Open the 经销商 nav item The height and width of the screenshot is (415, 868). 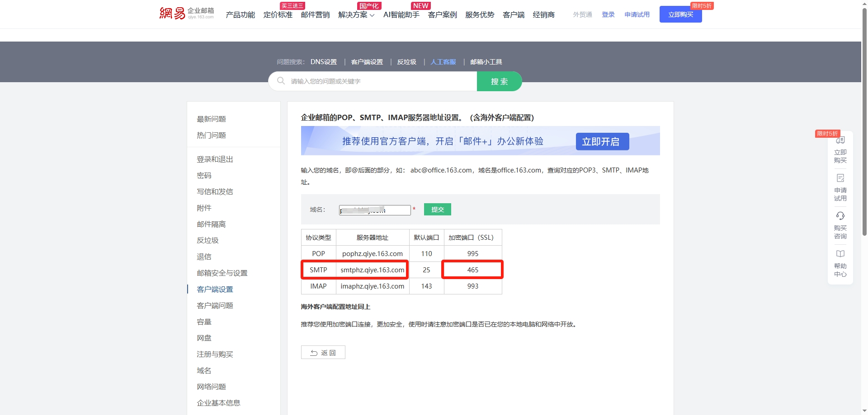[x=544, y=15]
